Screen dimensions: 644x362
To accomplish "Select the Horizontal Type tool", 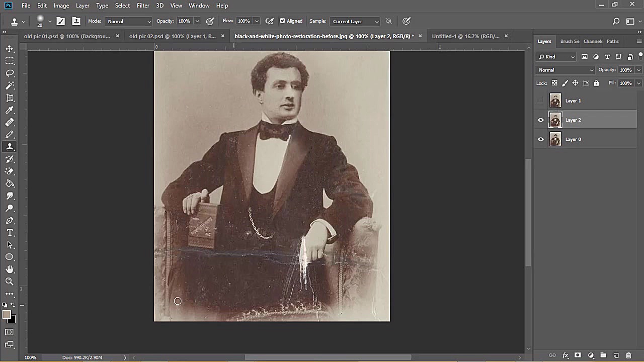I will click(10, 233).
